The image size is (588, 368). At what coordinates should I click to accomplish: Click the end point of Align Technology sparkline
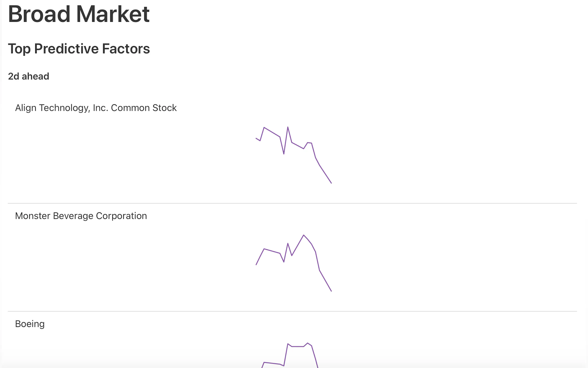[331, 183]
